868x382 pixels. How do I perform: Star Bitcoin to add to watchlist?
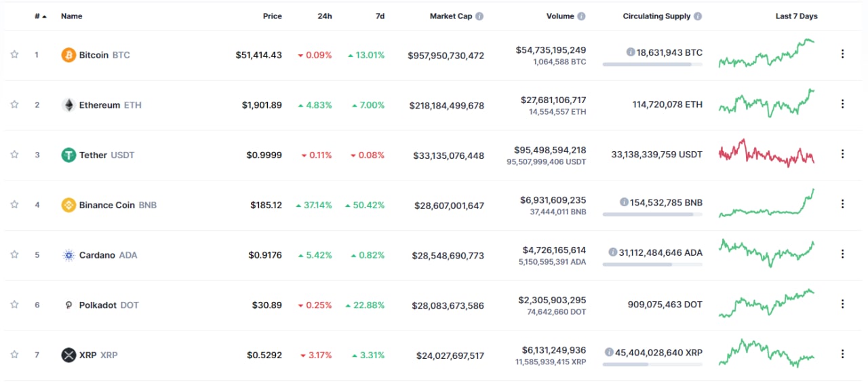pyautogui.click(x=14, y=54)
